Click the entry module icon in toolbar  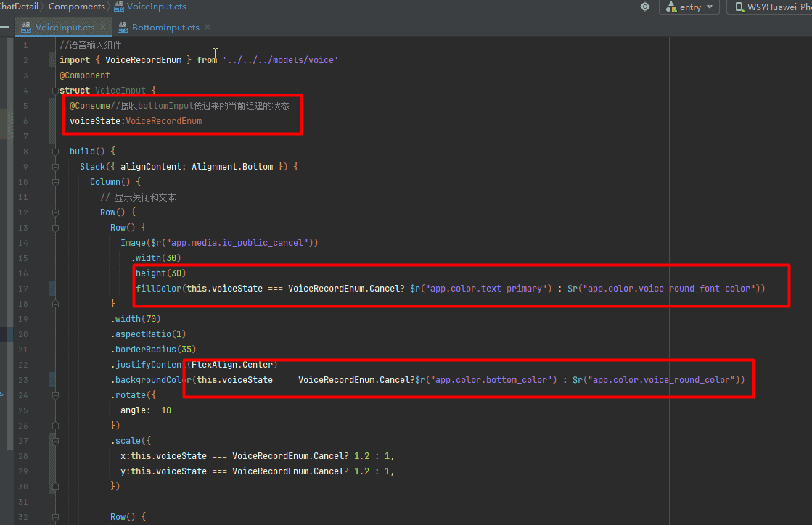670,7
